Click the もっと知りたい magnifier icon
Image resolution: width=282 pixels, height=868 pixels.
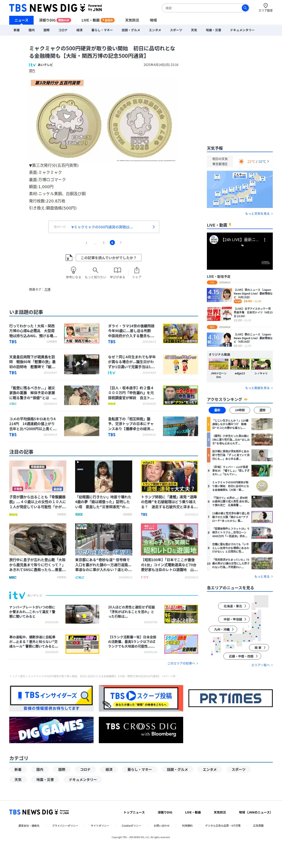pyautogui.click(x=96, y=270)
